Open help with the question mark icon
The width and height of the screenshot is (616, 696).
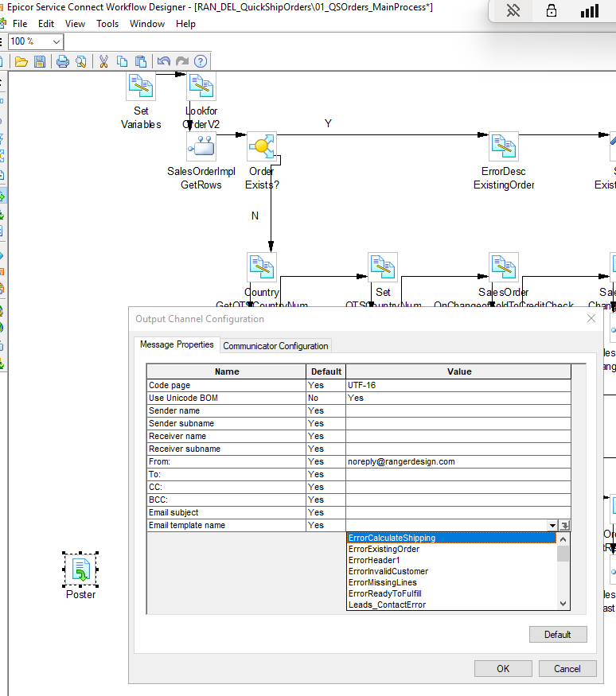[201, 61]
